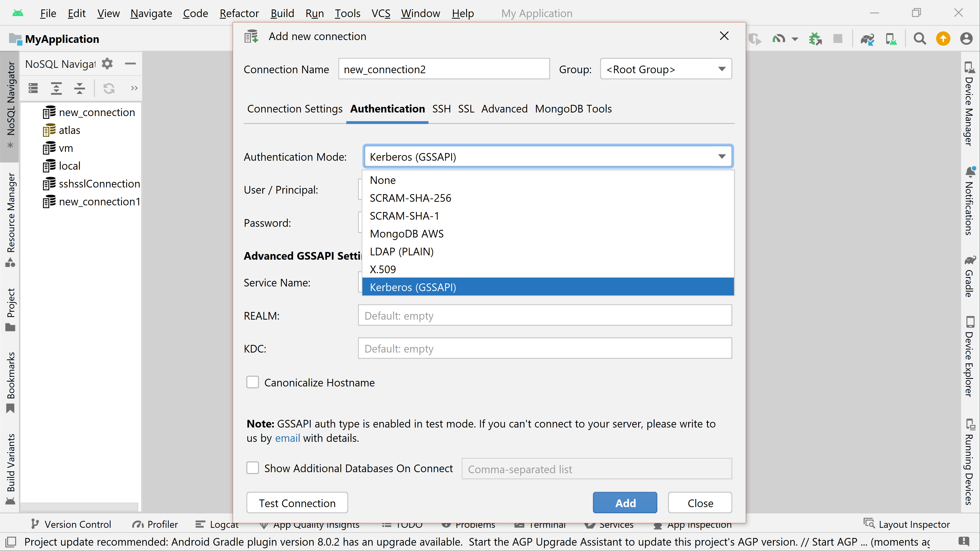Select SCRAM-SHA-256 from the authentication list
The image size is (980, 551).
[x=410, y=198]
